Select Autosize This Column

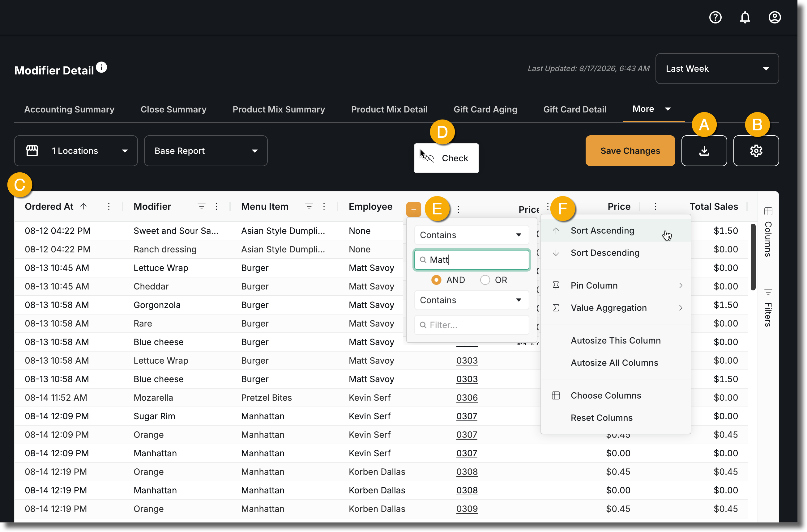pyautogui.click(x=616, y=340)
